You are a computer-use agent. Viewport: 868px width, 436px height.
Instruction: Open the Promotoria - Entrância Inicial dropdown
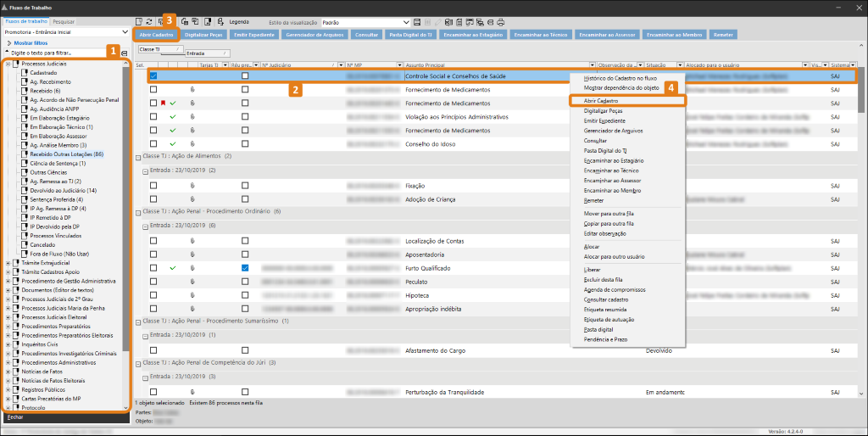tap(125, 32)
